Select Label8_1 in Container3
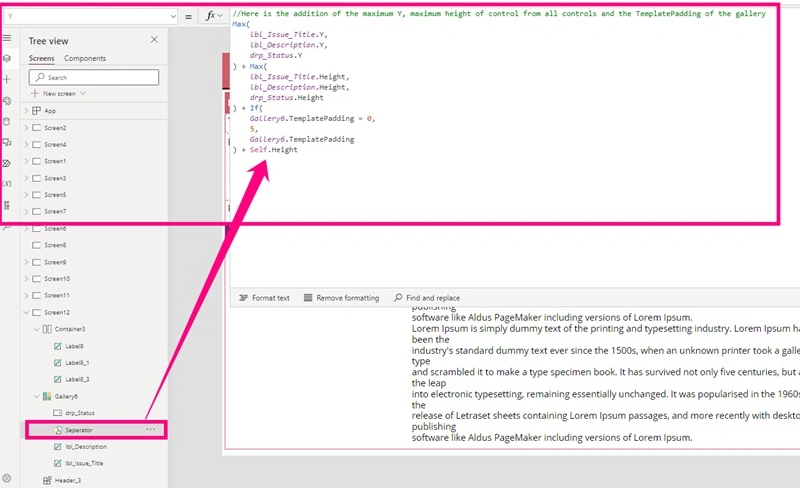Screen dimensions: 800x488 point(77,362)
